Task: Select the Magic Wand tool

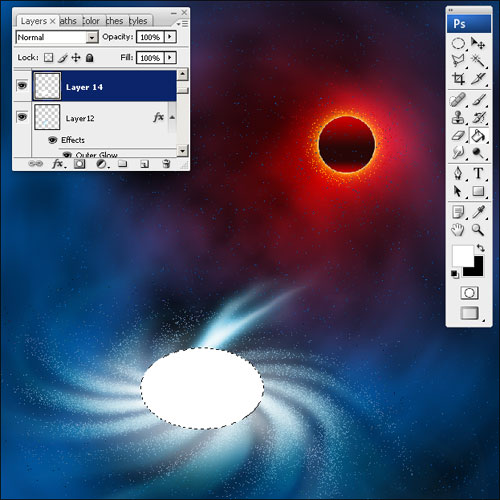Action: [x=478, y=60]
